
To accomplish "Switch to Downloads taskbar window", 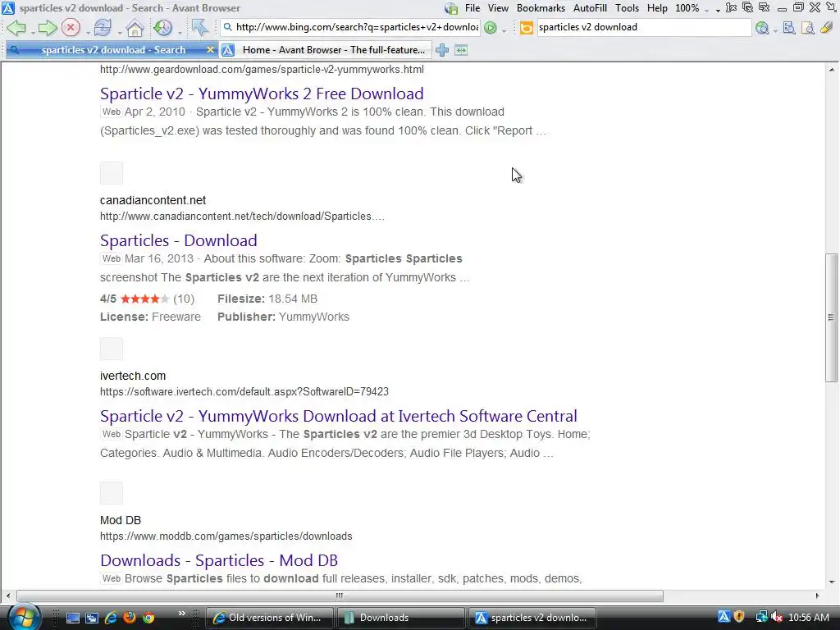I will pos(400,618).
